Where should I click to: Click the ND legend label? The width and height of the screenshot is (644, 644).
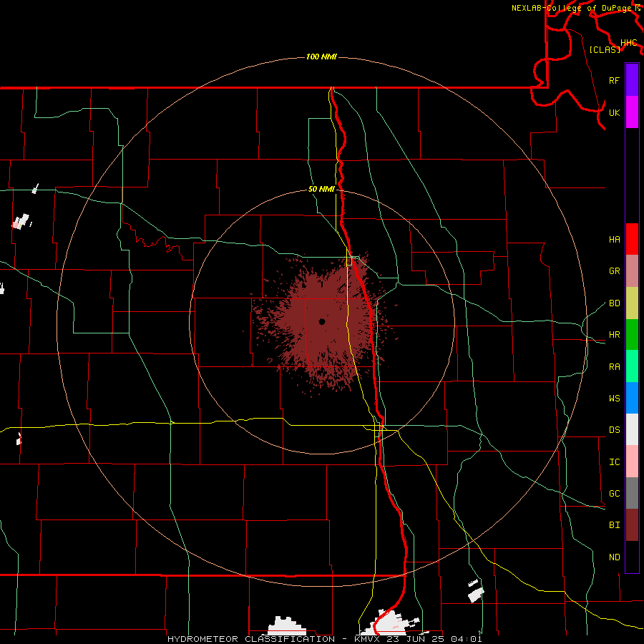click(614, 557)
